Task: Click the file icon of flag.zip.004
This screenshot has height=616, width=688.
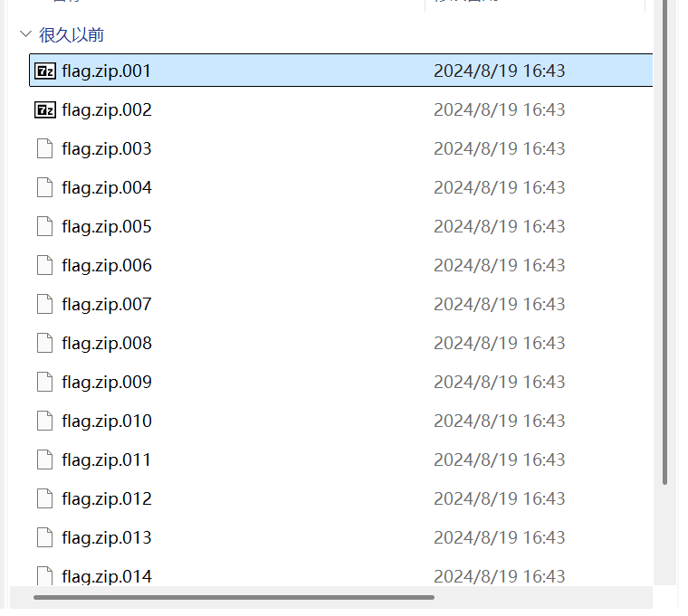Action: pos(44,187)
